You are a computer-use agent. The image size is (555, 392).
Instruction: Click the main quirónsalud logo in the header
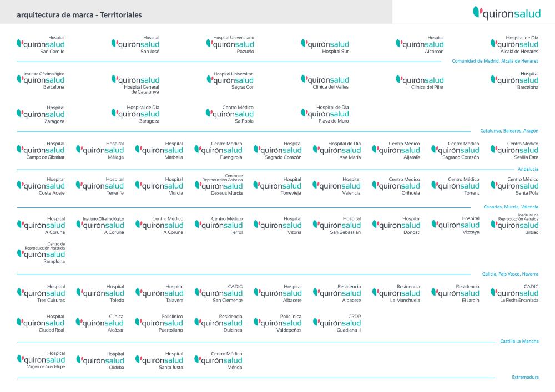click(507, 13)
